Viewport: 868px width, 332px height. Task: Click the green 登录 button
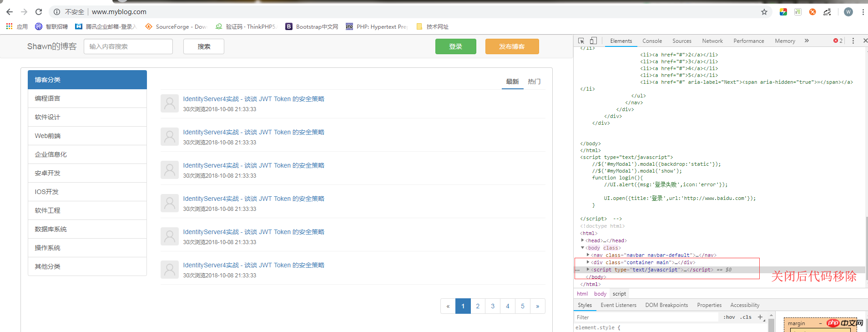[456, 46]
